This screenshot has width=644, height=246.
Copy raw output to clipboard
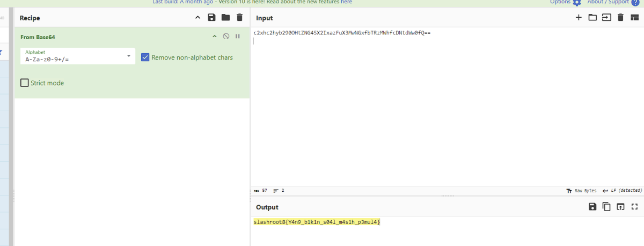[606, 207]
